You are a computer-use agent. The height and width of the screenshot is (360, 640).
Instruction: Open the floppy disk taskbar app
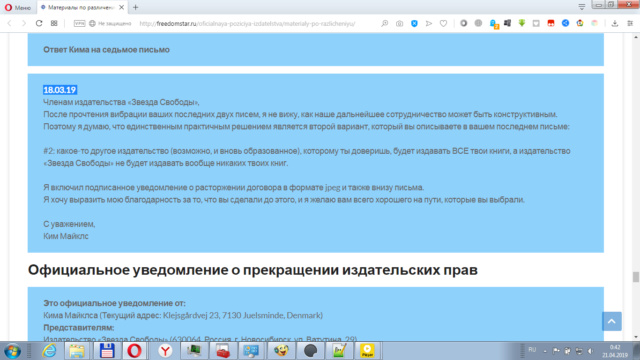(107, 351)
